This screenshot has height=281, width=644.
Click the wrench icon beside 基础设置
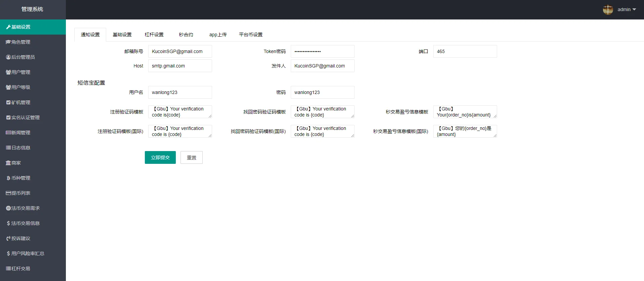click(x=8, y=27)
